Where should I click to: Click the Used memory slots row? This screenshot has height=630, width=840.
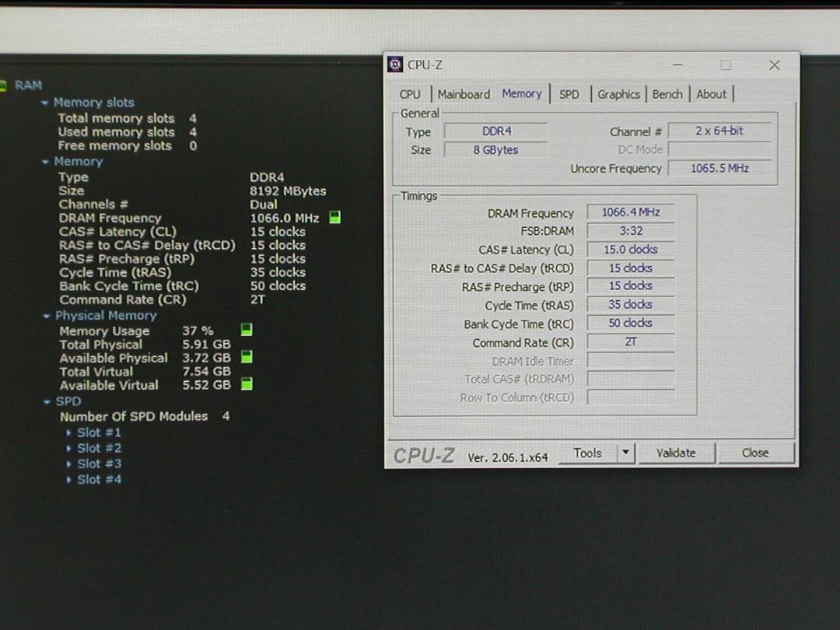127,131
